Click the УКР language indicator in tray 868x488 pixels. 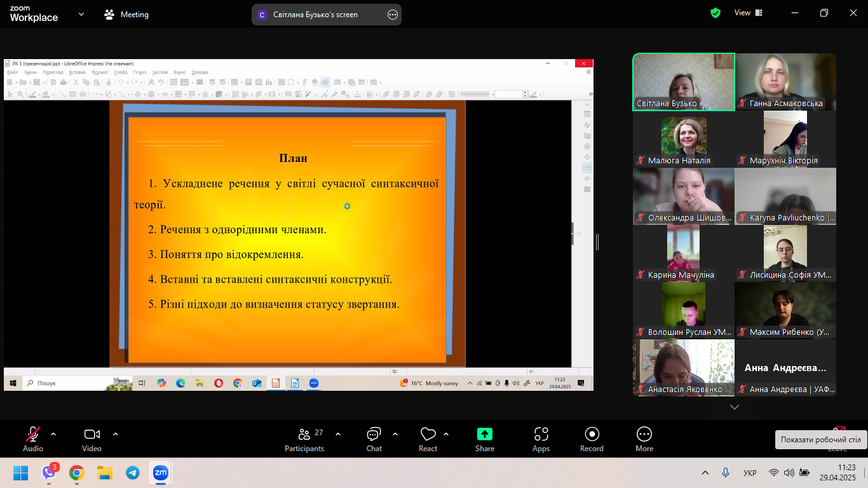(750, 473)
